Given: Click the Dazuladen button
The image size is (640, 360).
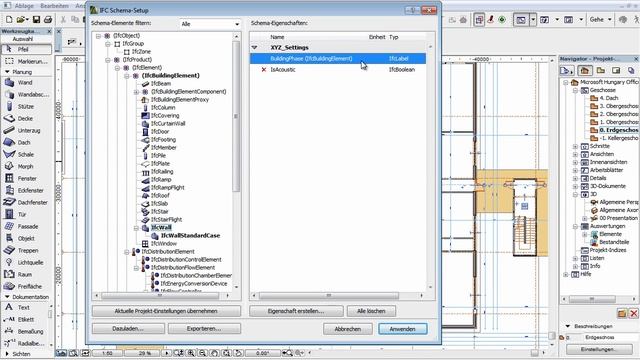Looking at the screenshot, I should point(128,329).
